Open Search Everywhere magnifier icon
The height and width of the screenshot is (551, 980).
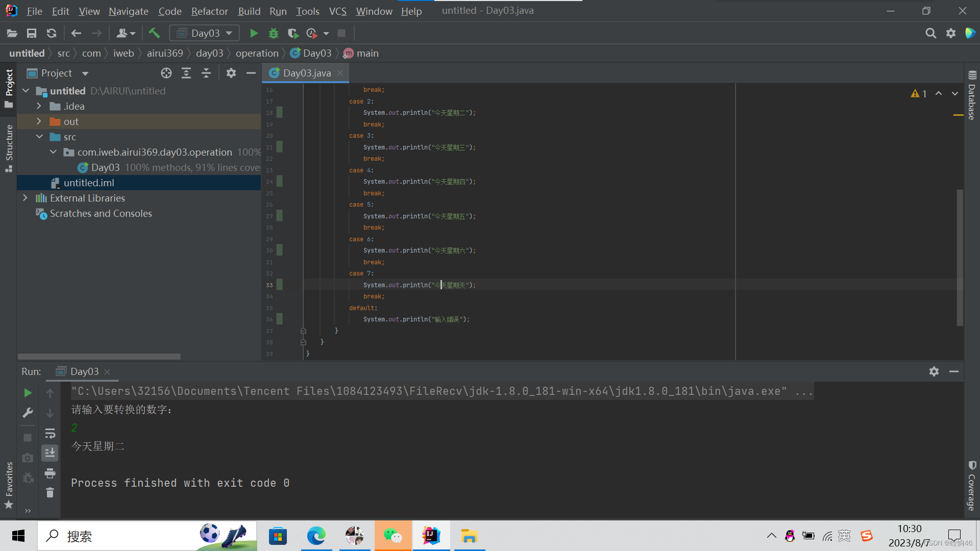tap(930, 34)
